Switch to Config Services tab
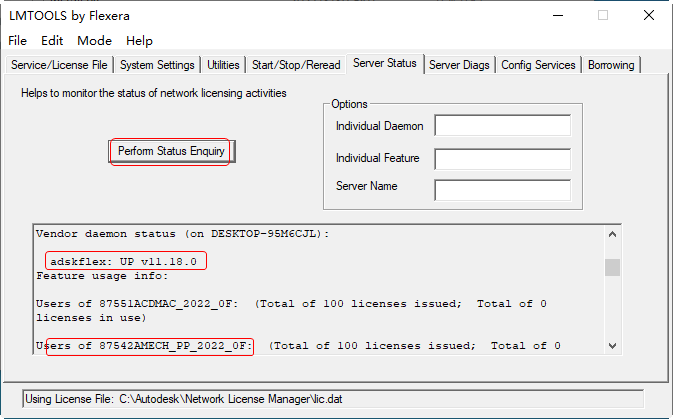 [x=538, y=65]
